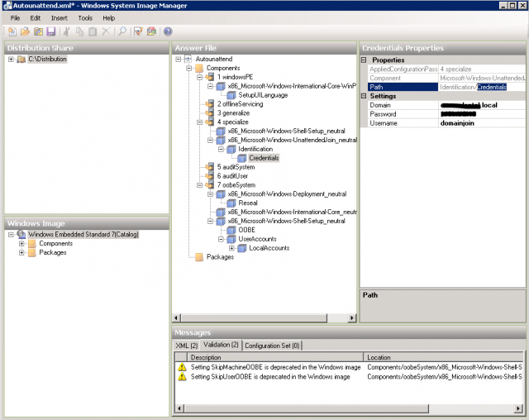Expand the Packages node under Windows Image
The image size is (529, 420).
click(x=21, y=253)
